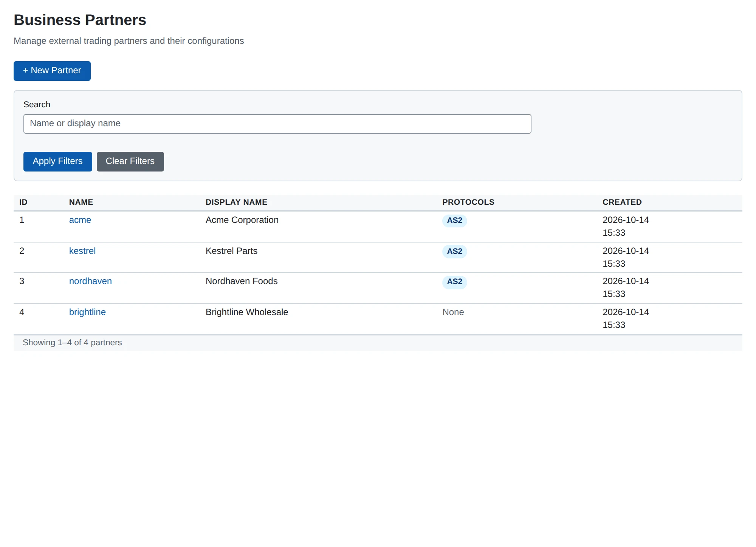Clear all filters
The image size is (756, 547).
pos(130,162)
